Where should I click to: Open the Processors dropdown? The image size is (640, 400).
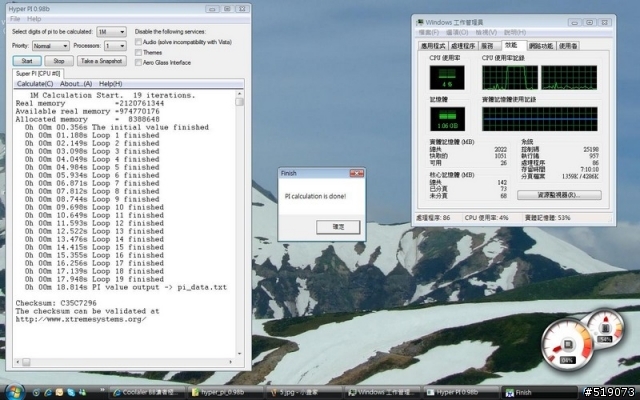pos(115,46)
